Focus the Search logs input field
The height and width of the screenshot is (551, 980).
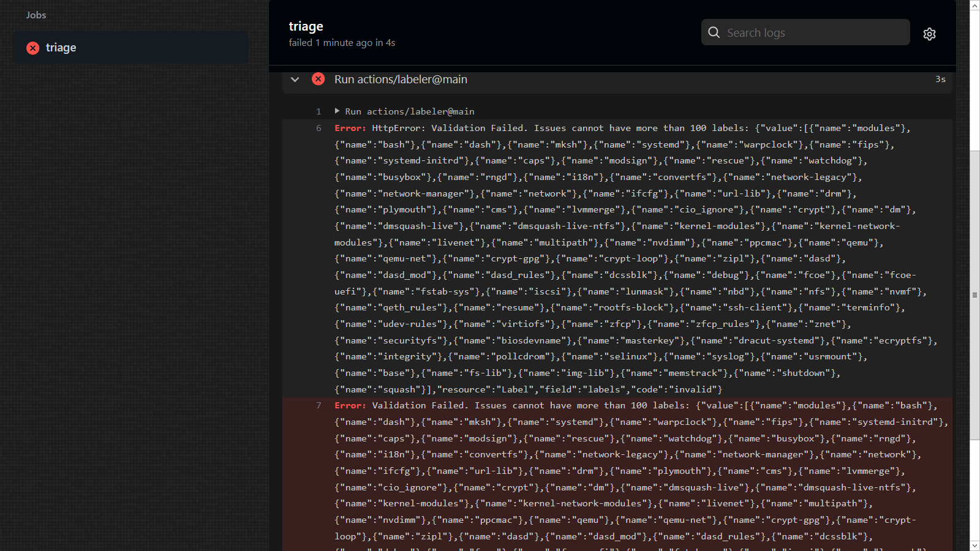click(x=815, y=32)
